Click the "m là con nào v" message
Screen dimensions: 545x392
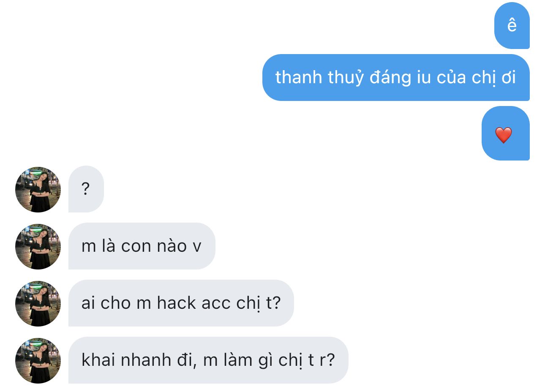[x=142, y=246]
